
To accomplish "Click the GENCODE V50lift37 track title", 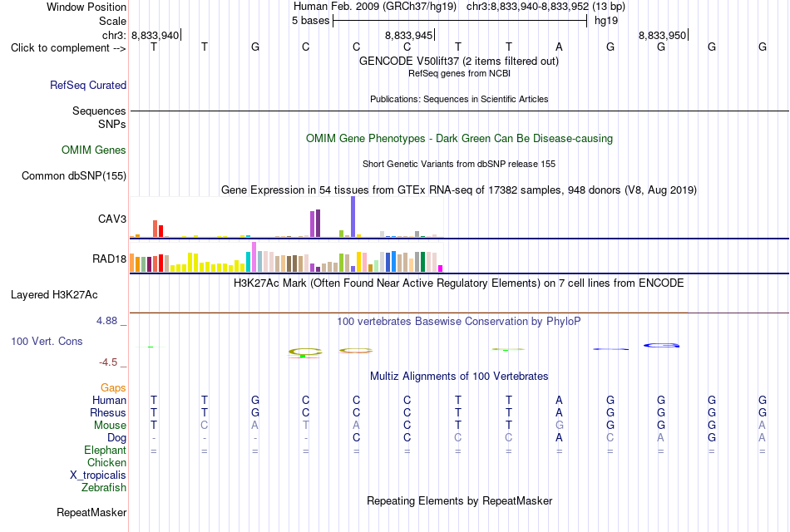I will click(x=459, y=61).
